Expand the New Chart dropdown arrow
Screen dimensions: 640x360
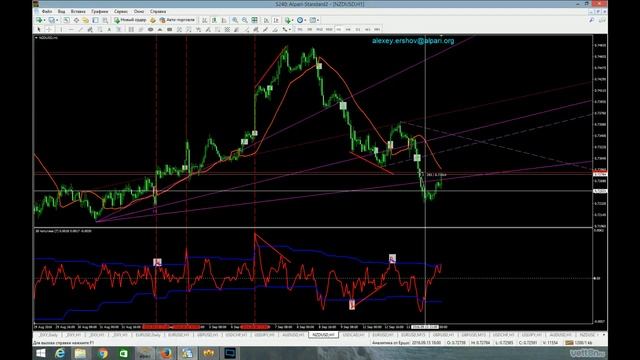44,20
